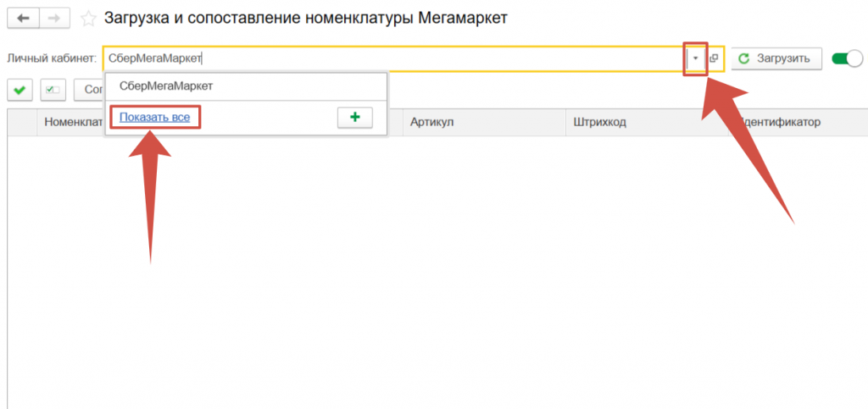Open the Показать все link
Image resolution: width=868 pixels, height=409 pixels.
[x=154, y=117]
